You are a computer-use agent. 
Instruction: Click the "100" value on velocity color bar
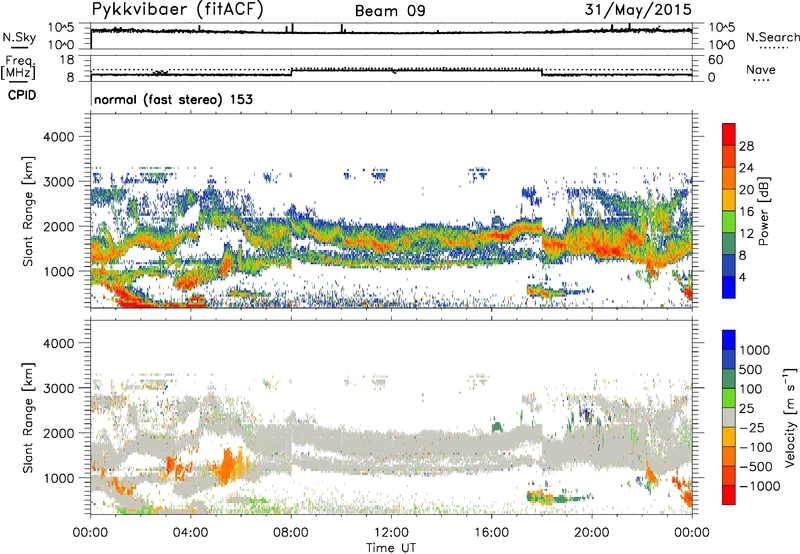click(x=750, y=389)
